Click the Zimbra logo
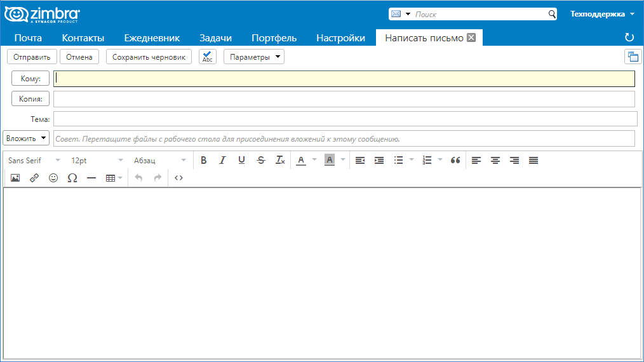 [x=43, y=15]
